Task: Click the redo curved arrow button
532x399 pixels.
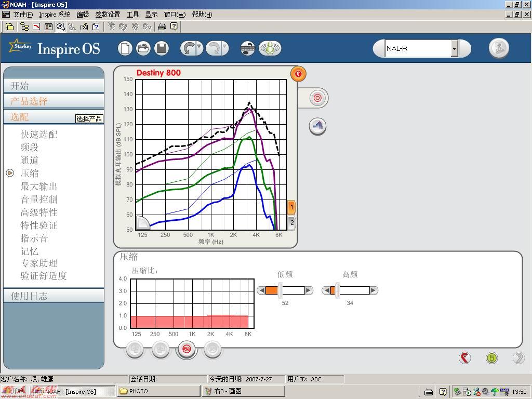Action: (214, 48)
